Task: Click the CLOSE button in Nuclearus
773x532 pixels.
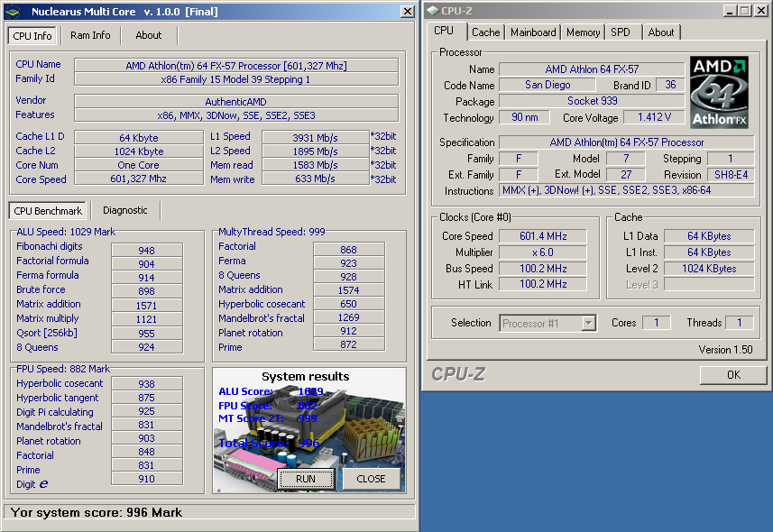Action: (x=371, y=479)
